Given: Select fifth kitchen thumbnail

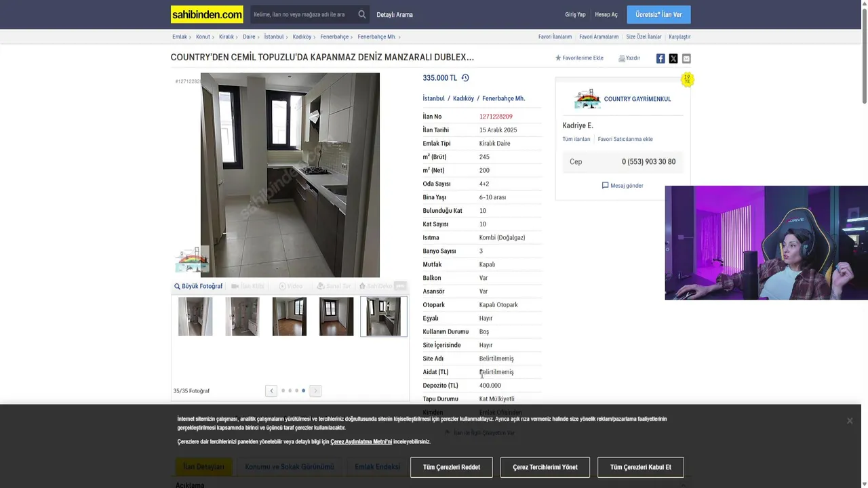Looking at the screenshot, I should [x=384, y=317].
